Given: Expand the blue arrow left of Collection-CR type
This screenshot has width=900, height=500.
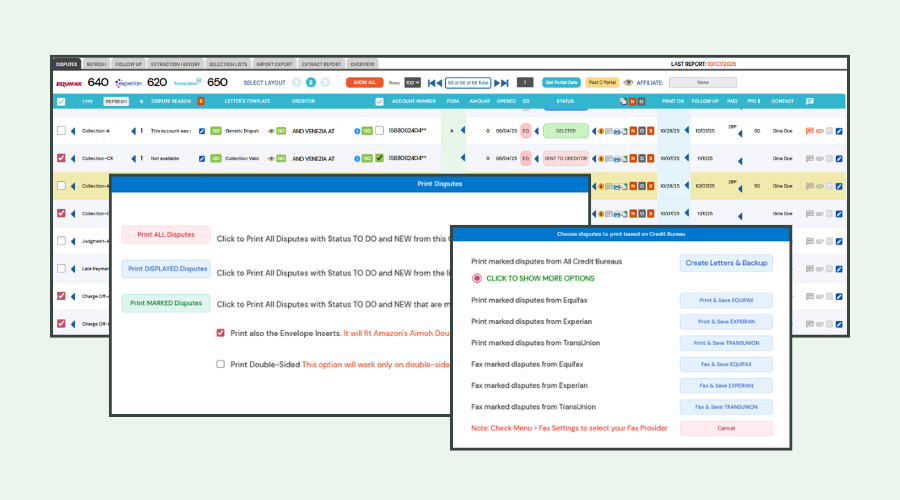Looking at the screenshot, I should tap(73, 158).
